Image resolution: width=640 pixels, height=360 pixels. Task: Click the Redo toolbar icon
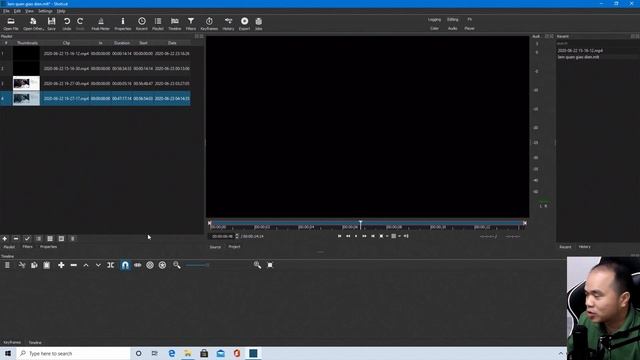80,24
